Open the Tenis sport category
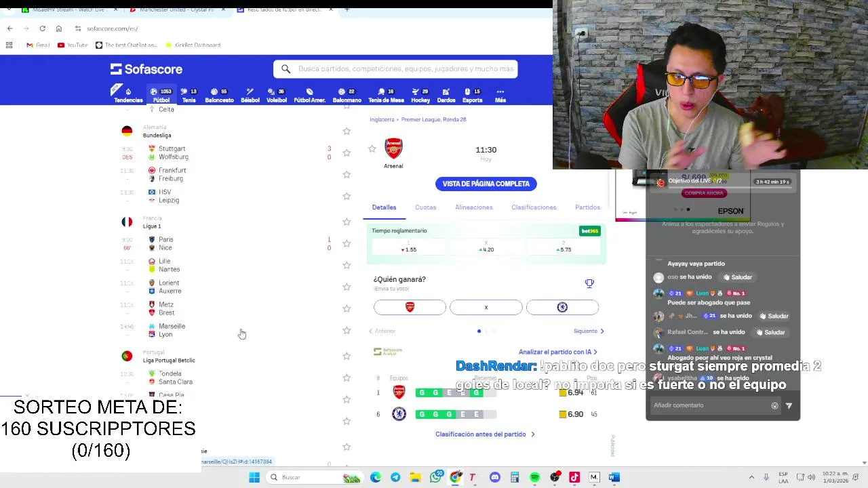The height and width of the screenshot is (488, 868). tap(189, 96)
